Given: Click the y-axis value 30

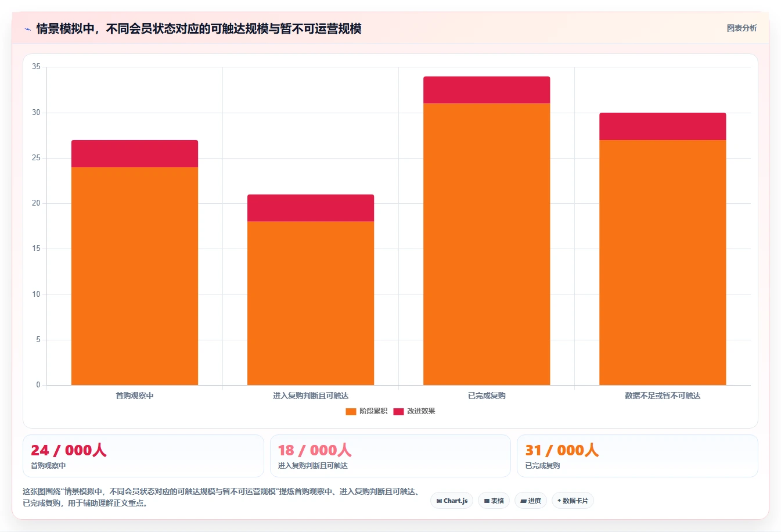Looking at the screenshot, I should point(36,112).
